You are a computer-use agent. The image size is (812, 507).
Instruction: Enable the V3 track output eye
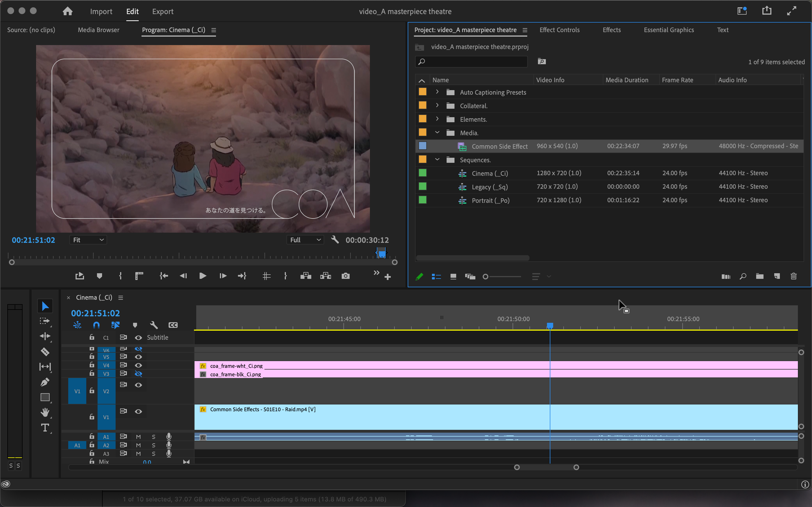[138, 373]
